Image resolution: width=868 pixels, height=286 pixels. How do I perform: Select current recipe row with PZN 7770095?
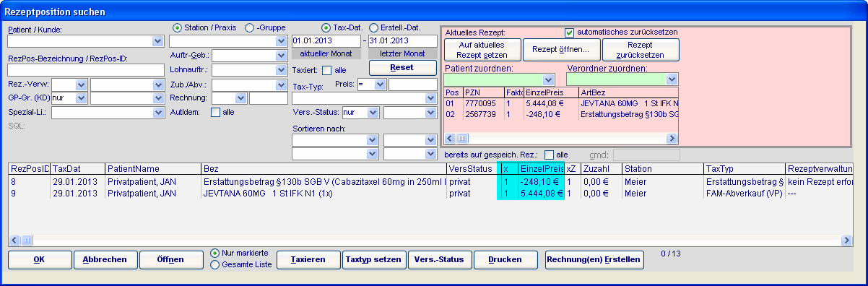[x=561, y=103]
